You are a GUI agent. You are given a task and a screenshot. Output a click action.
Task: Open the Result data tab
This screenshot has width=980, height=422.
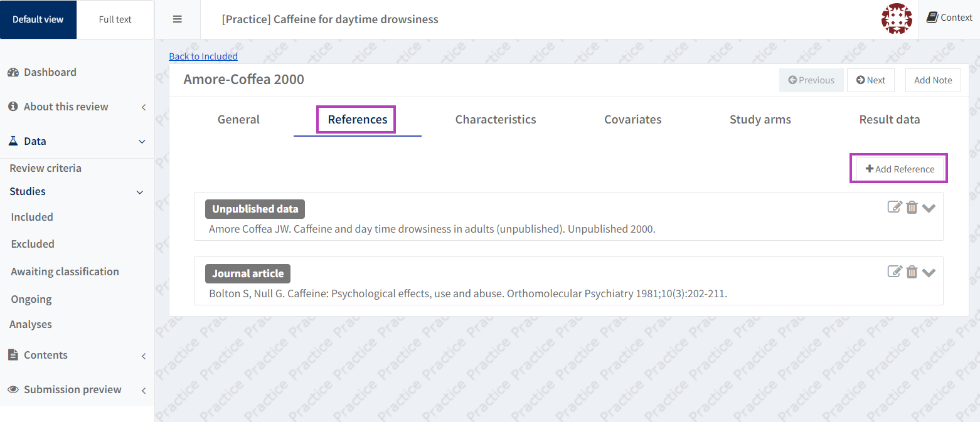click(889, 119)
